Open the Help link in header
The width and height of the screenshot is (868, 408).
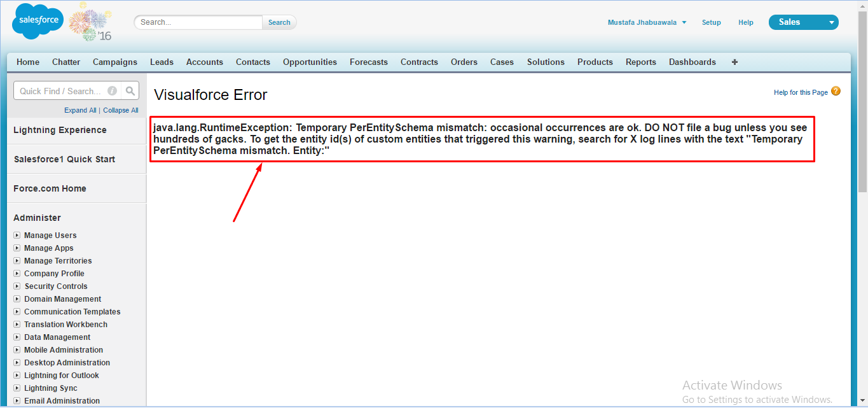(746, 22)
